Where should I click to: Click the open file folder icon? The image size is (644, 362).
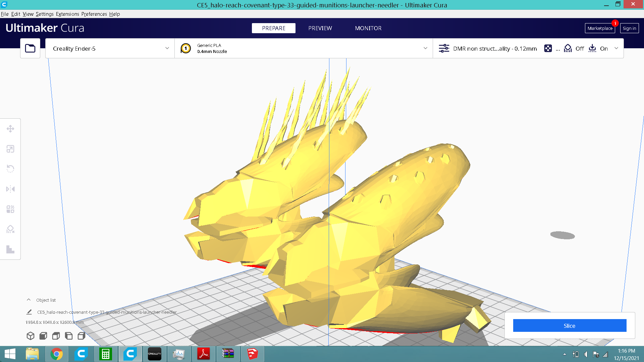(x=30, y=49)
